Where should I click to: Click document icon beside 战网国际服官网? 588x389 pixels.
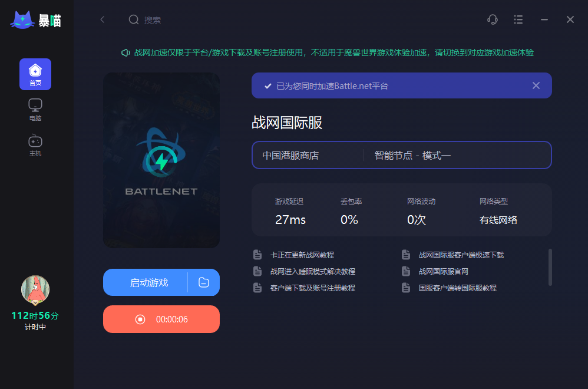pos(406,271)
